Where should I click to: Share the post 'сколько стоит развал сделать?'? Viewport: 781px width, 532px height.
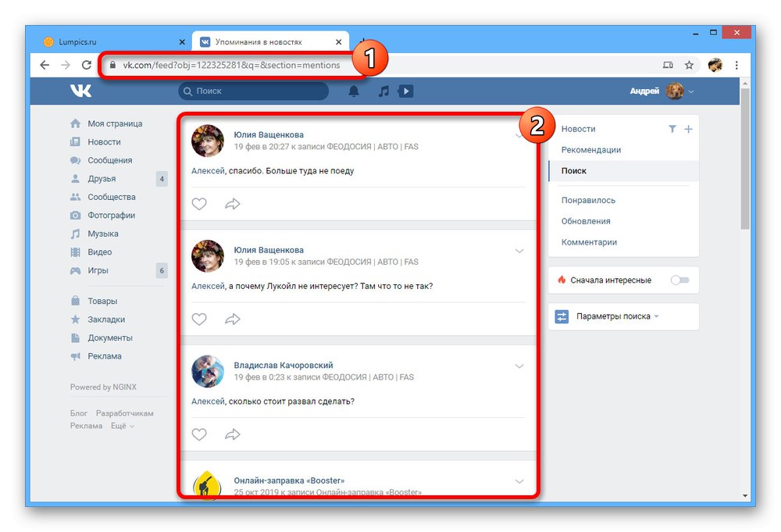233,434
